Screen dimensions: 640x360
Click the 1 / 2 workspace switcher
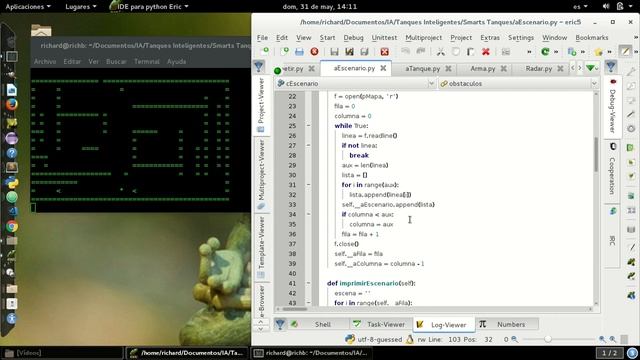coord(610,353)
